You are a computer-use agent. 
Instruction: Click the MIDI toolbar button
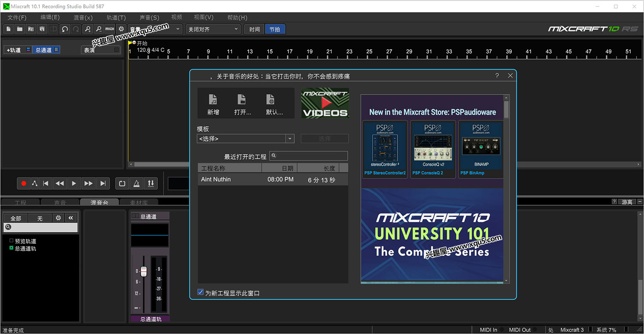point(110,29)
